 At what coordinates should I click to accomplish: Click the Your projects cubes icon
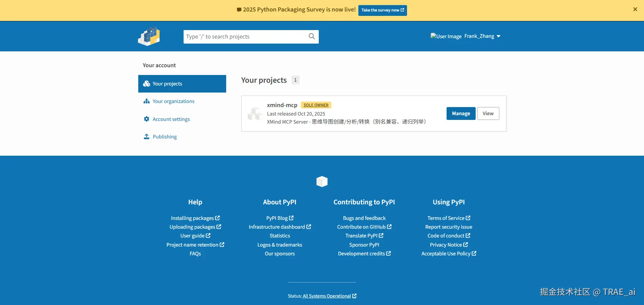pyautogui.click(x=146, y=84)
